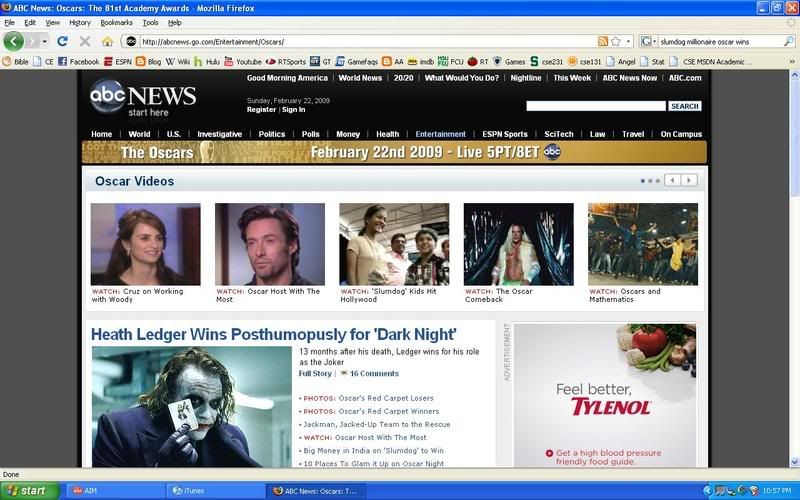Open the ESPN Sports section tab
This screenshot has height=500, width=800.
(505, 134)
